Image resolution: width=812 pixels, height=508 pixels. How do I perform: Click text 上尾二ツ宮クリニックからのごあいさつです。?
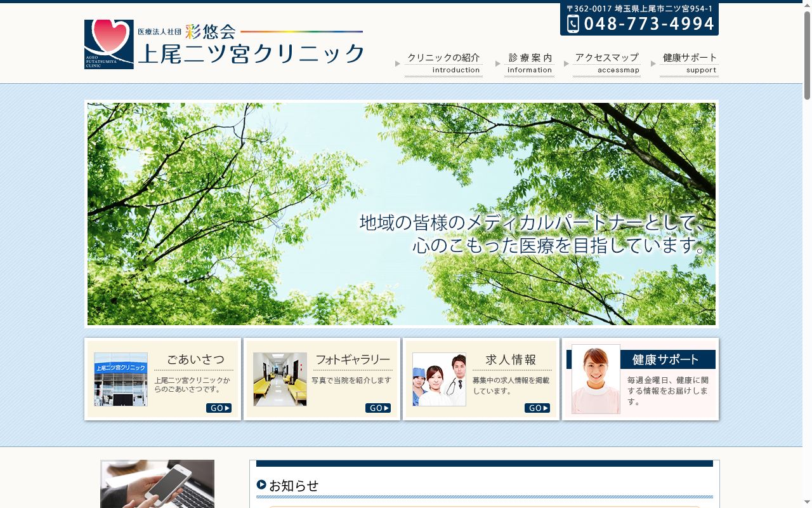[192, 384]
